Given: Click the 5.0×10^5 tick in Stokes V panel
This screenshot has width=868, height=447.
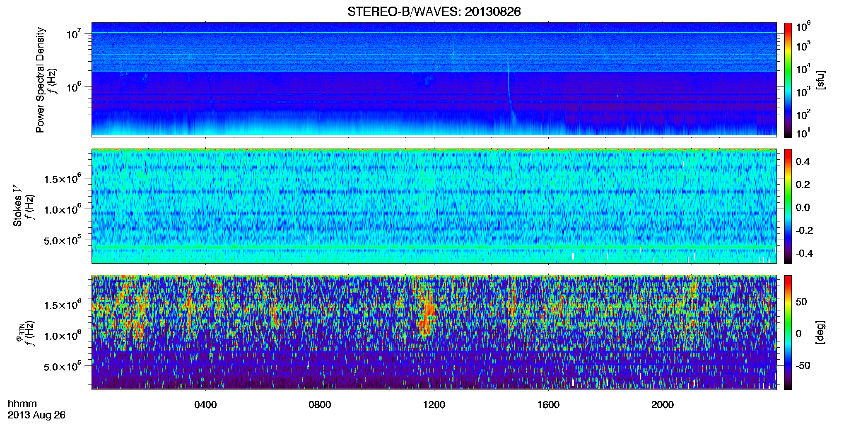Looking at the screenshot, I should click(63, 240).
